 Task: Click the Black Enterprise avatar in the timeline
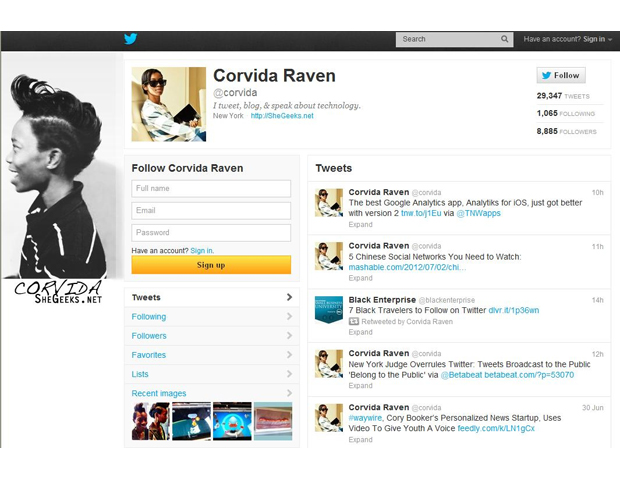pyautogui.click(x=329, y=310)
